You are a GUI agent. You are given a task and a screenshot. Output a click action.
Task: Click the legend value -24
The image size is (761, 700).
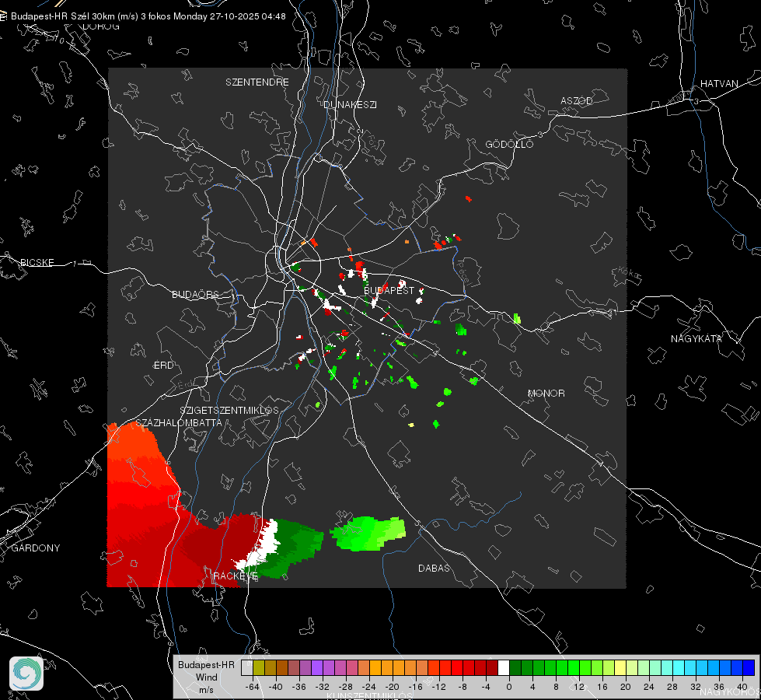369,687
